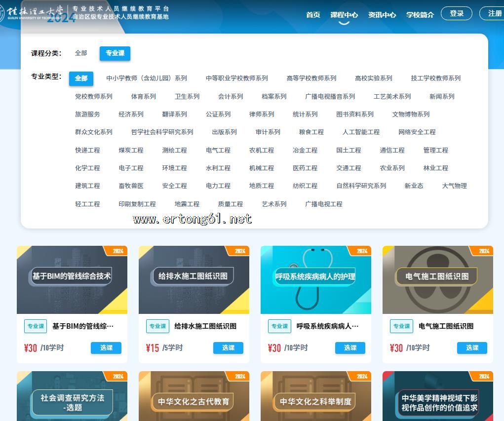Select the 专业课 course category filter
This screenshot has height=421, width=504.
coord(115,53)
